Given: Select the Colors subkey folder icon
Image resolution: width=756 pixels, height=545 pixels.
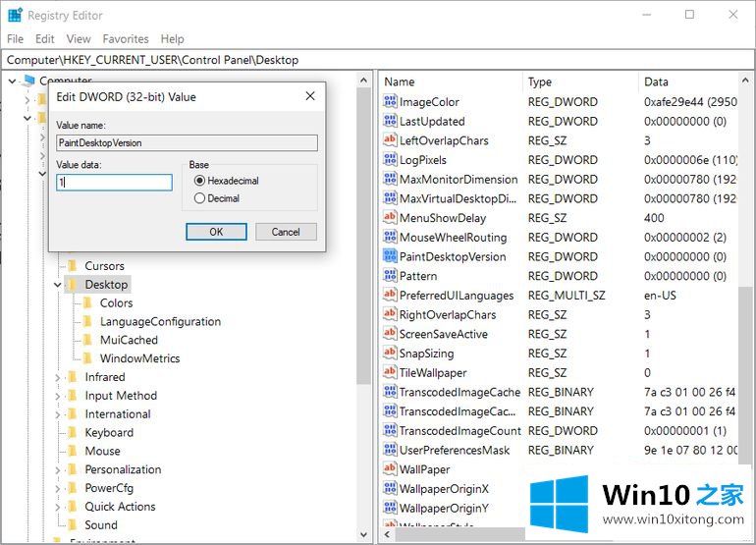Looking at the screenshot, I should [x=88, y=303].
